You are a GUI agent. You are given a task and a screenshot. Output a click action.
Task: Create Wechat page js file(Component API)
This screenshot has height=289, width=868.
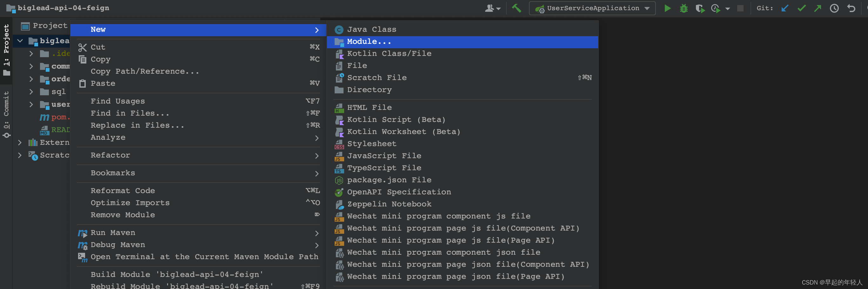click(462, 229)
